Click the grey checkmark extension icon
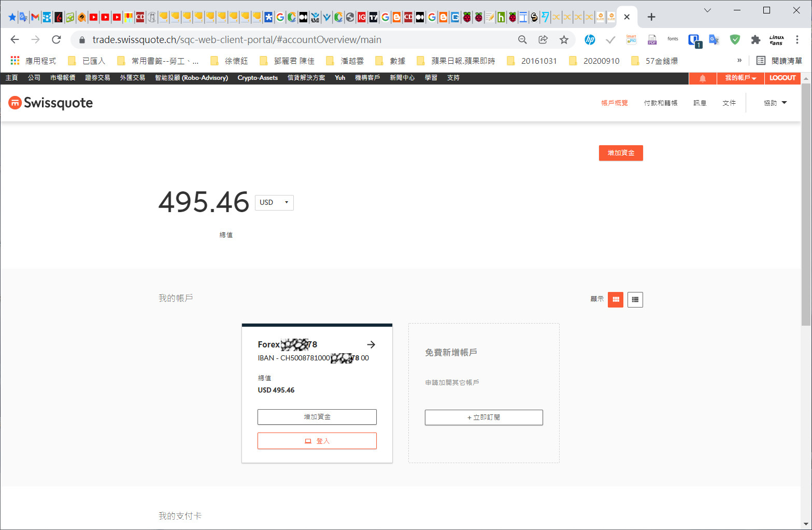812x530 pixels. coord(610,39)
